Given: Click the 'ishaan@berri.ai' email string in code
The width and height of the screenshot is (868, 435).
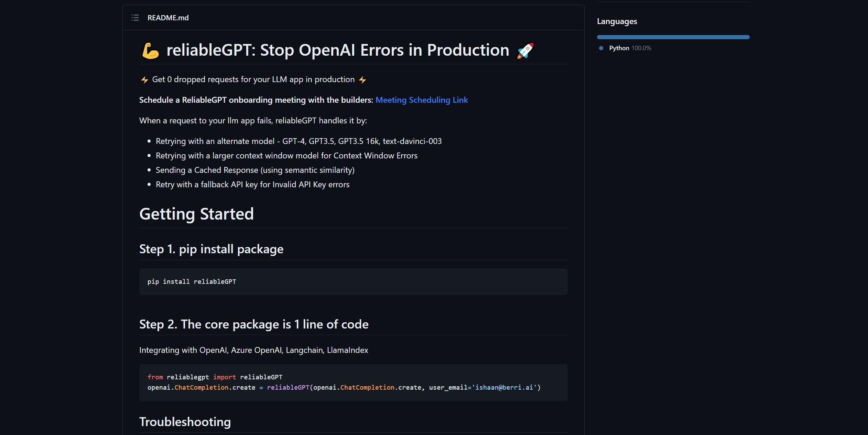Looking at the screenshot, I should tap(504, 388).
